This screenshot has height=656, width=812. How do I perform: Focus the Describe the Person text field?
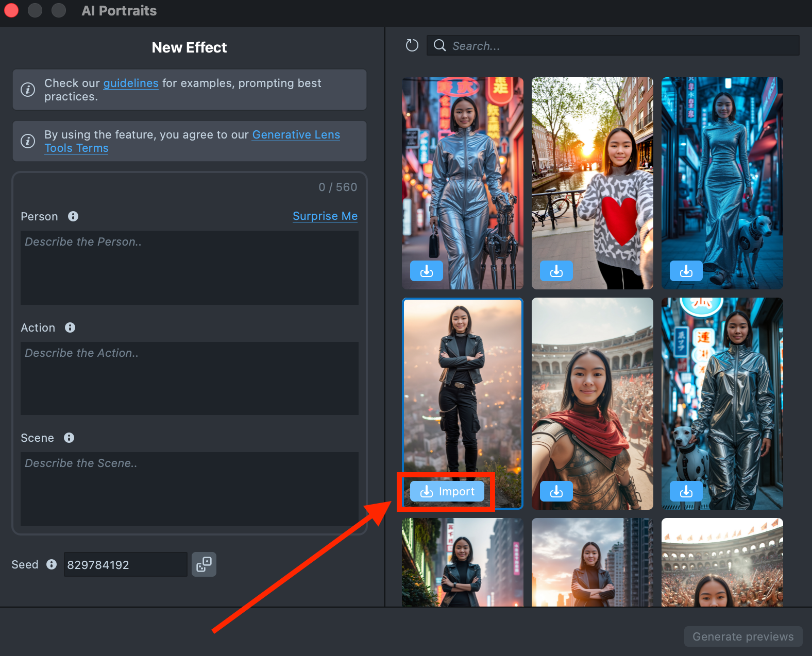(x=189, y=268)
